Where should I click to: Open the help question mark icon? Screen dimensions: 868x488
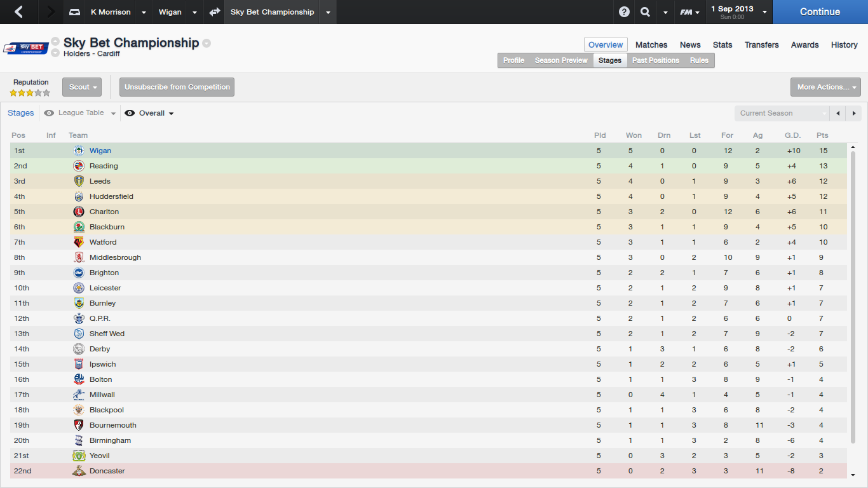tap(625, 12)
